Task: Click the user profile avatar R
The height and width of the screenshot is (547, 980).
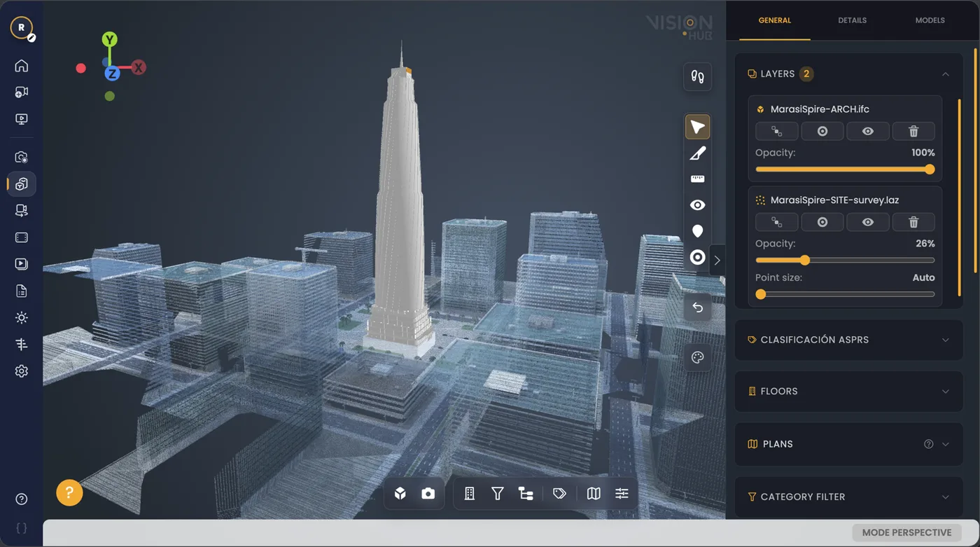Action: click(22, 27)
